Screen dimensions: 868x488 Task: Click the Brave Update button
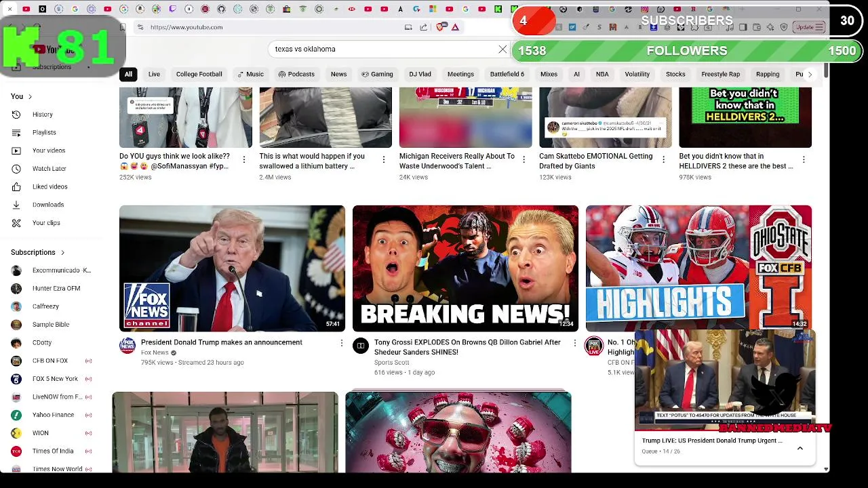(808, 27)
